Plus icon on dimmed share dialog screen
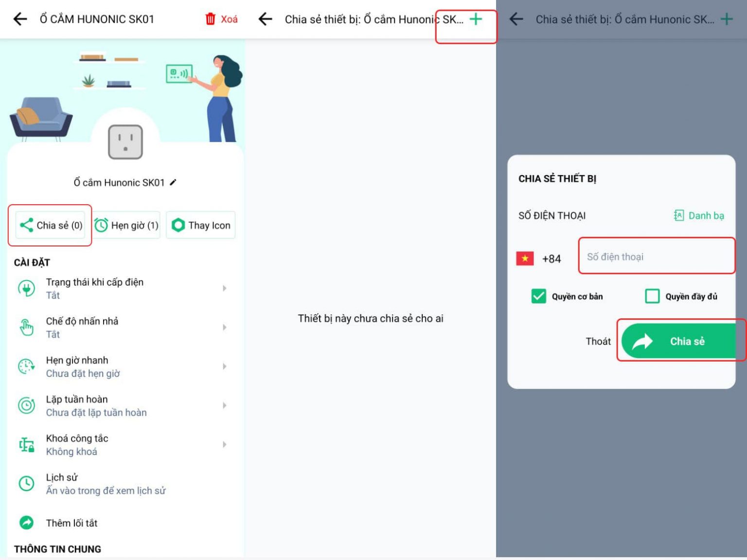 pos(727,19)
